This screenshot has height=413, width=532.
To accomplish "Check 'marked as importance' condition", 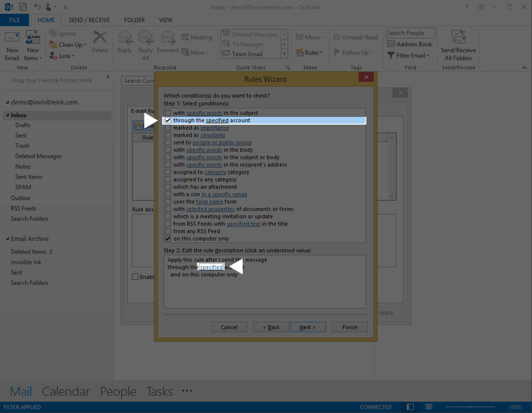I will coord(168,128).
